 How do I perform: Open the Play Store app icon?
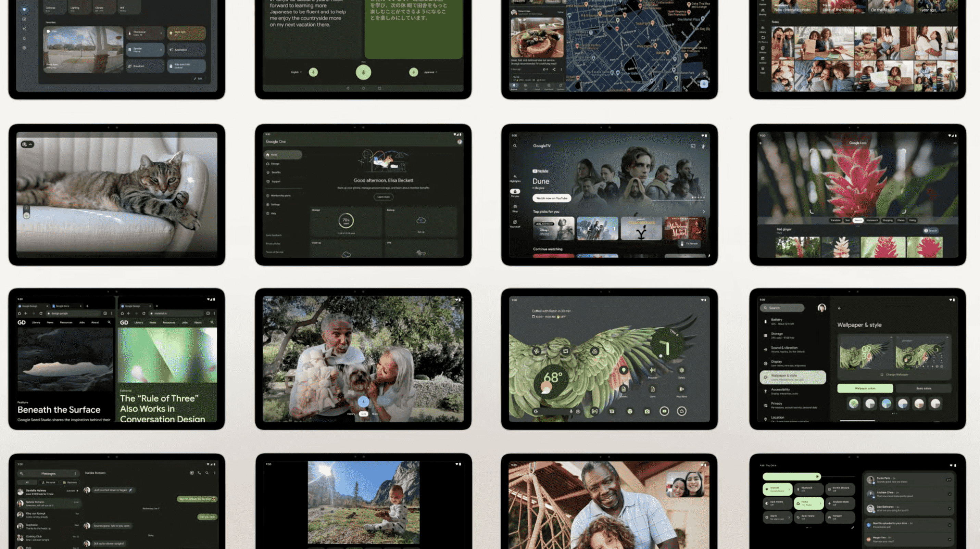point(682,389)
